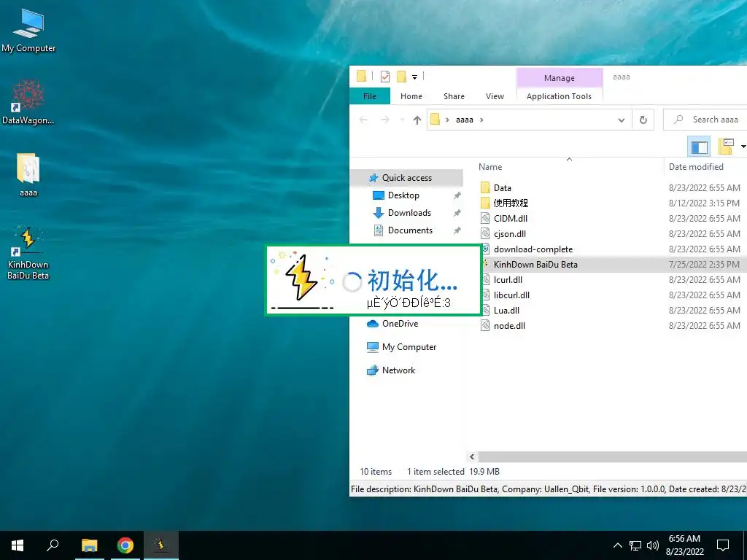The image size is (747, 560).
Task: Unpin Documents using its pin icon
Action: coord(457,230)
